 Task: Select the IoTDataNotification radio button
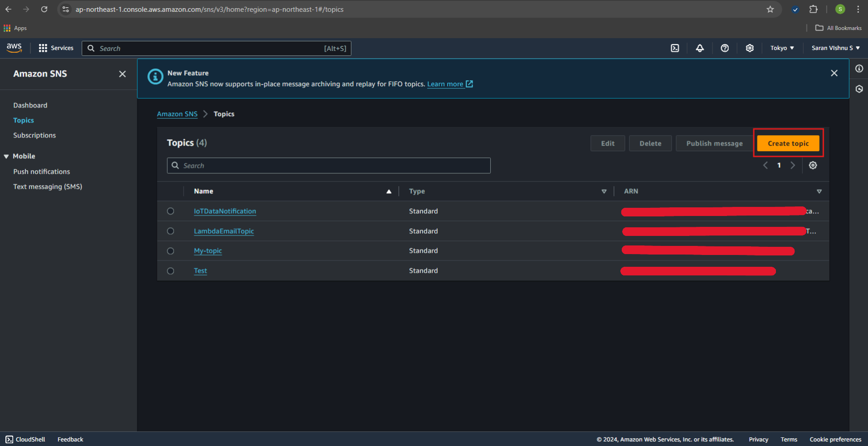[171, 211]
